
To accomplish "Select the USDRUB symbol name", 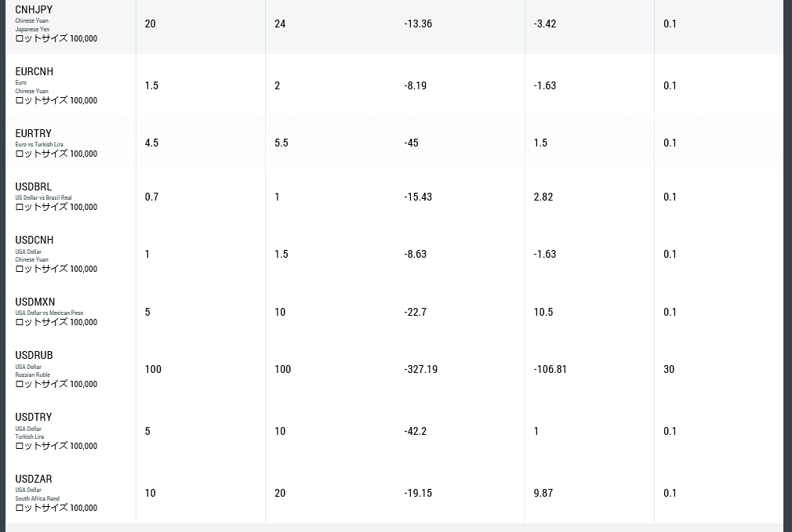I will [x=34, y=356].
